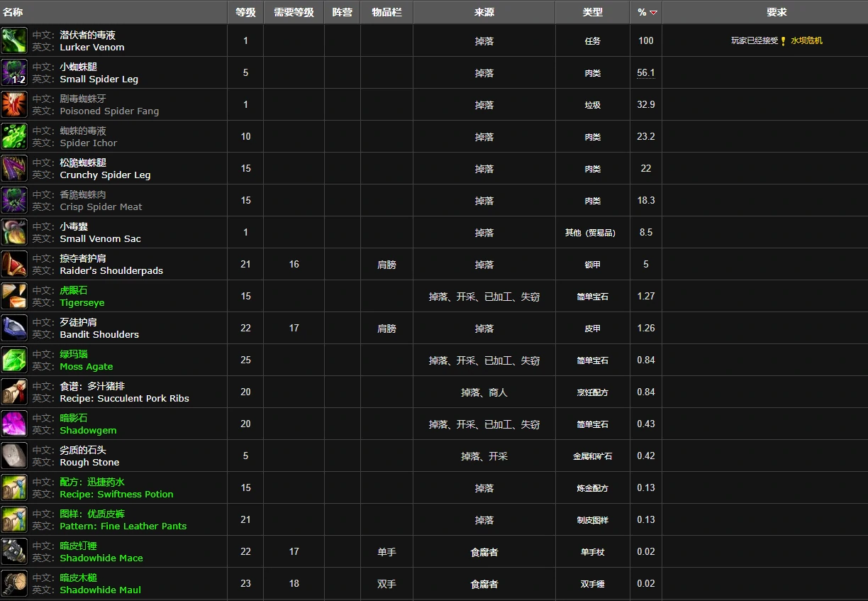Click 锁甲 type in Raider's Shoulderpads row

coord(592,265)
